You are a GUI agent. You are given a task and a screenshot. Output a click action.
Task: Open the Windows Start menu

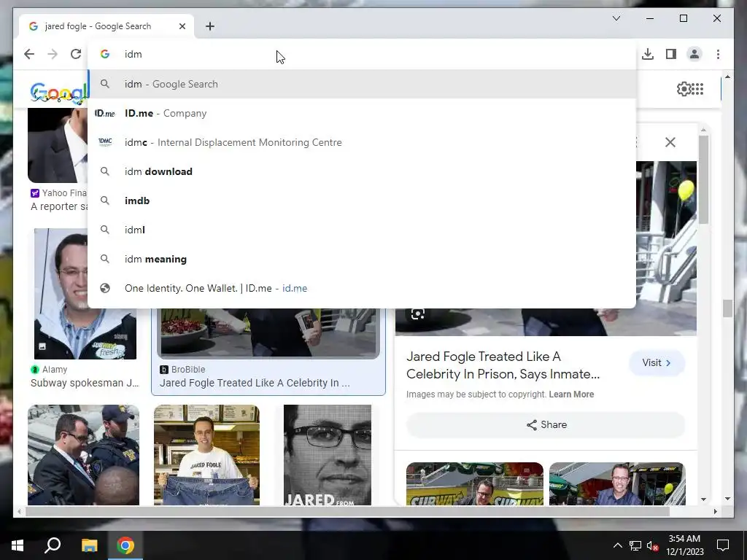pyautogui.click(x=18, y=545)
